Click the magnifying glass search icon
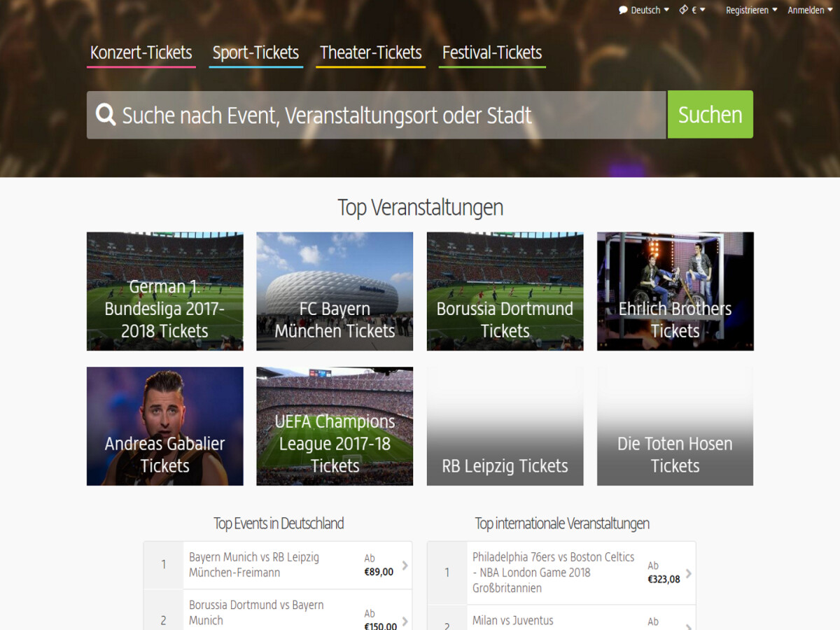Screen dimensions: 840x630 [106, 115]
